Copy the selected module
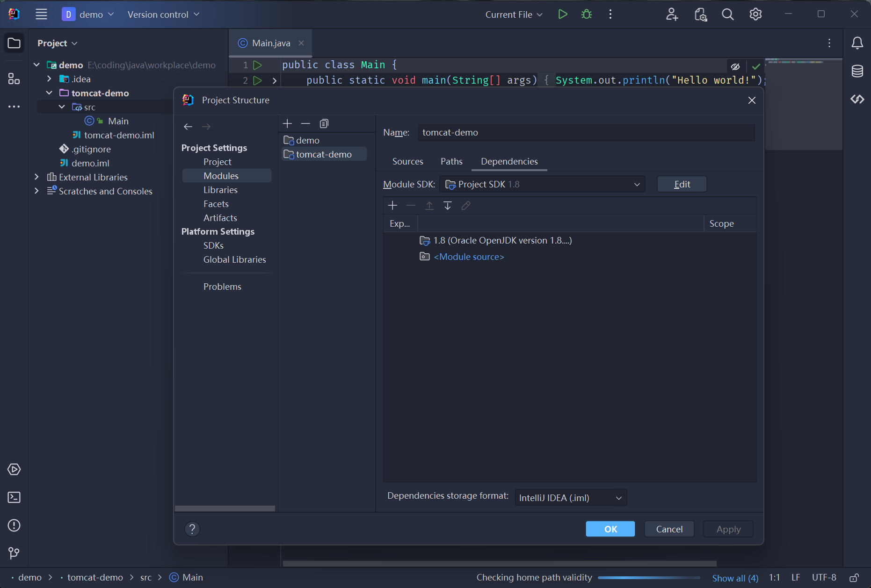This screenshot has height=588, width=871. [x=324, y=123]
